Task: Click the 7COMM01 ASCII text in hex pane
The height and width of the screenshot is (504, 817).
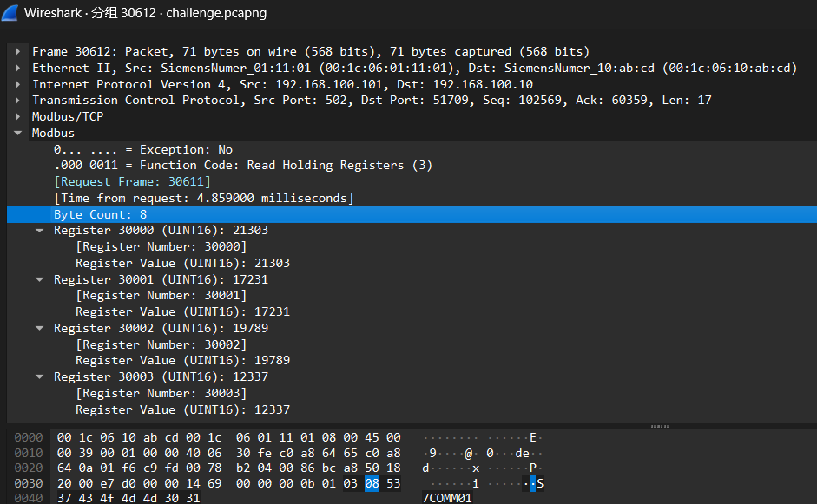Action: 446,498
